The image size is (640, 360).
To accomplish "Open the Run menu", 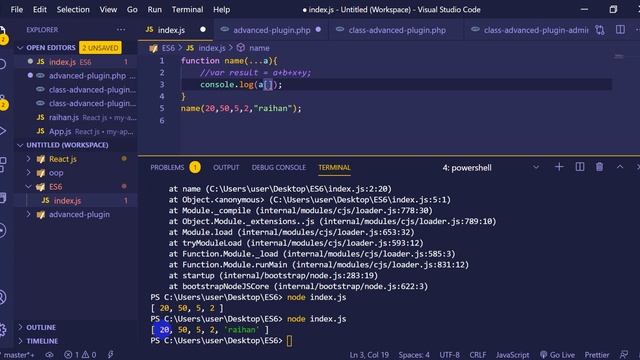I will click(x=155, y=9).
